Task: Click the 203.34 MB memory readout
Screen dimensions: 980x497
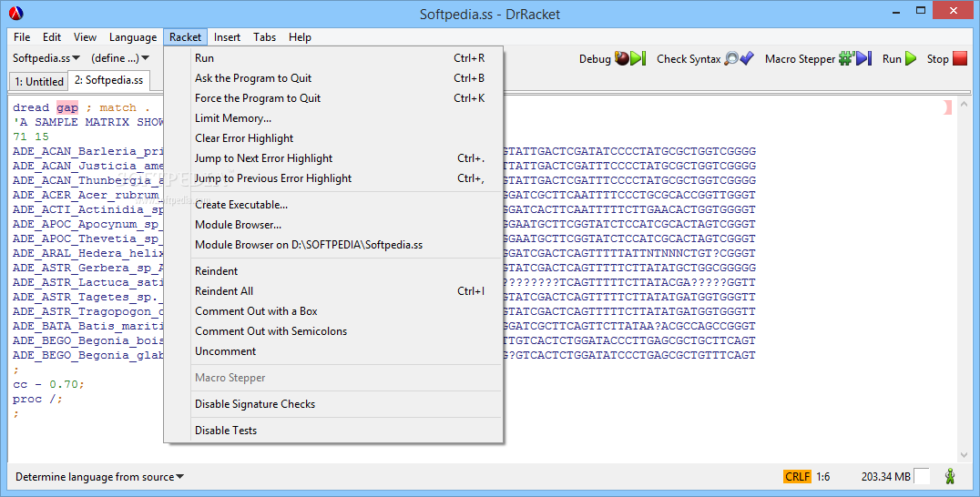Action: 885,476
